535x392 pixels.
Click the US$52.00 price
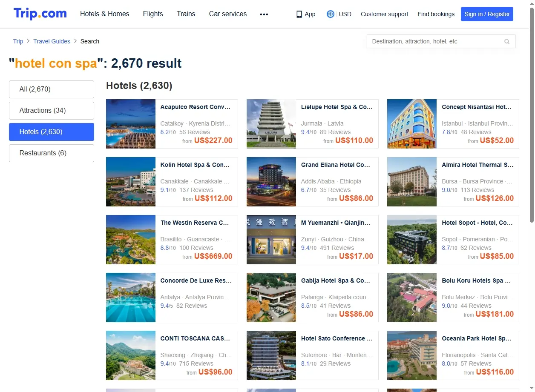[497, 140]
